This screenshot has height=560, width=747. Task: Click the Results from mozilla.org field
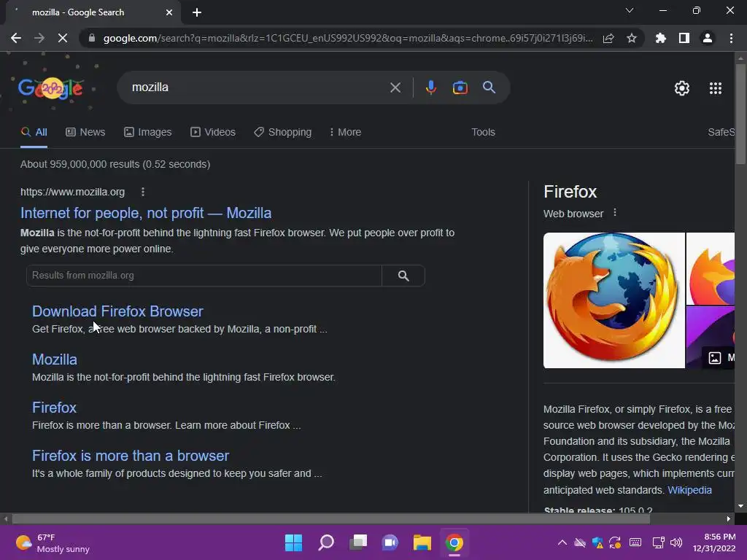[x=204, y=276]
